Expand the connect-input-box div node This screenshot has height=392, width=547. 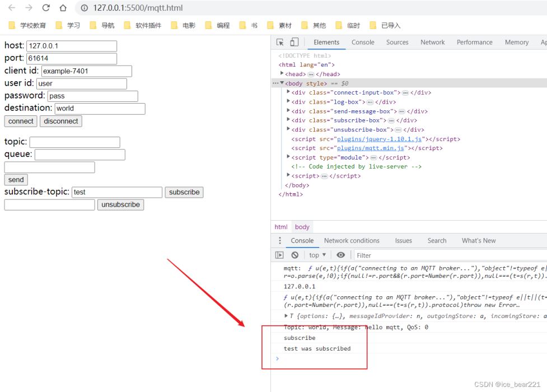(288, 92)
